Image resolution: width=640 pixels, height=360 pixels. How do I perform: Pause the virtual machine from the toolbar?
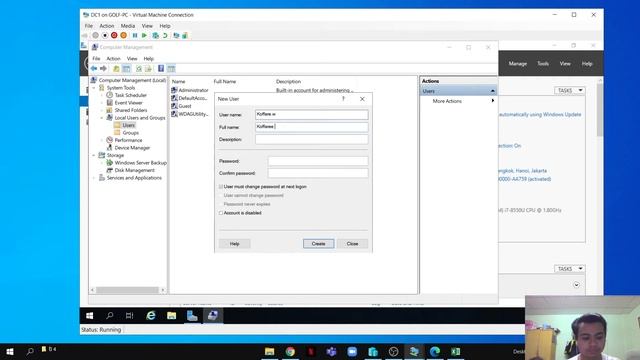135,36
